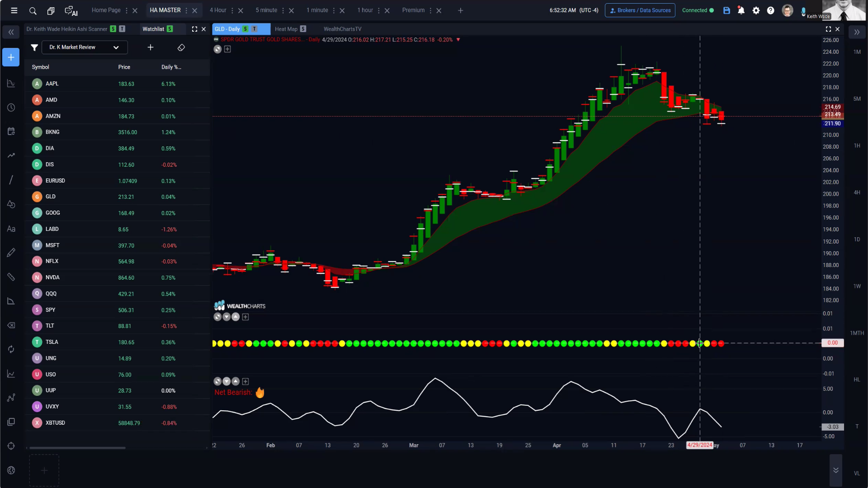
Task: Toggle the HL button on right bar
Action: pos(857,380)
